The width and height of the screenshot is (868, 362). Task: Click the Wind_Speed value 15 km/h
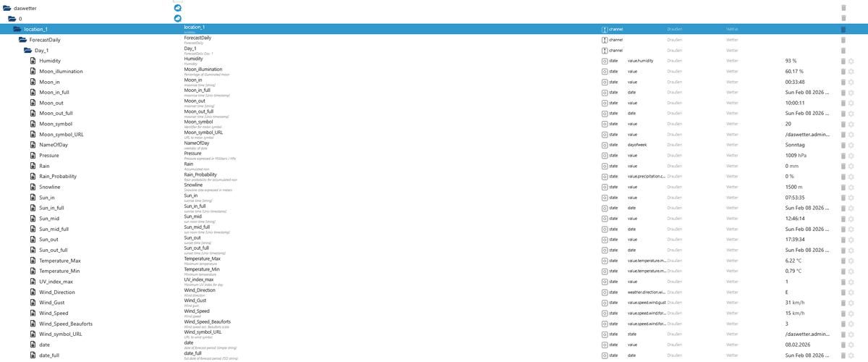[x=795, y=313]
